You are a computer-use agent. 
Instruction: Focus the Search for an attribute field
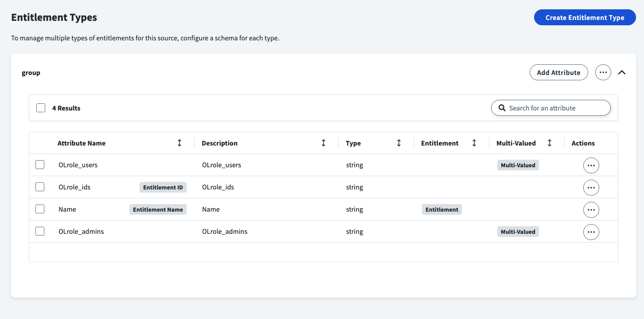tap(556, 108)
